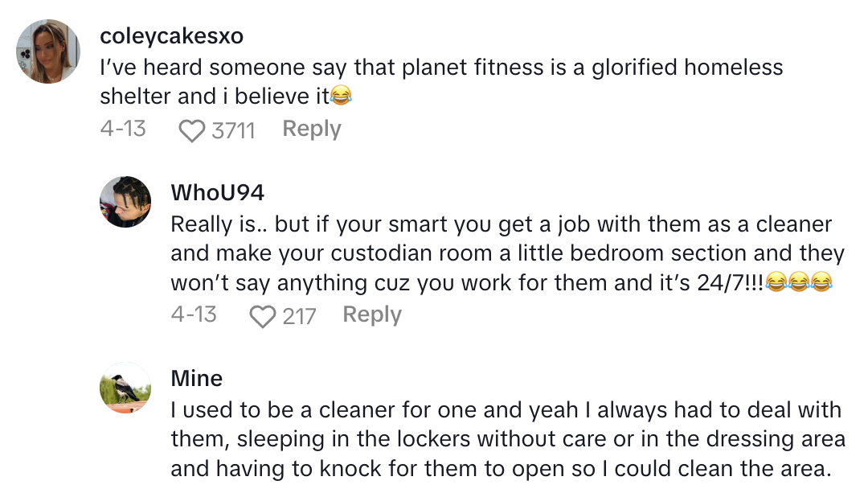Click the laughing emoji in coleycakesxo's comment
This screenshot has height=489, width=868.
(x=342, y=97)
